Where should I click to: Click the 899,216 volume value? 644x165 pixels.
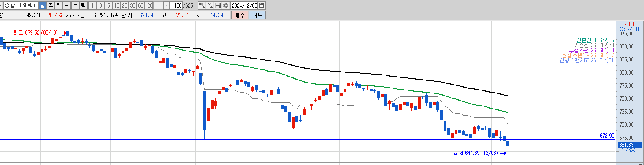point(32,15)
